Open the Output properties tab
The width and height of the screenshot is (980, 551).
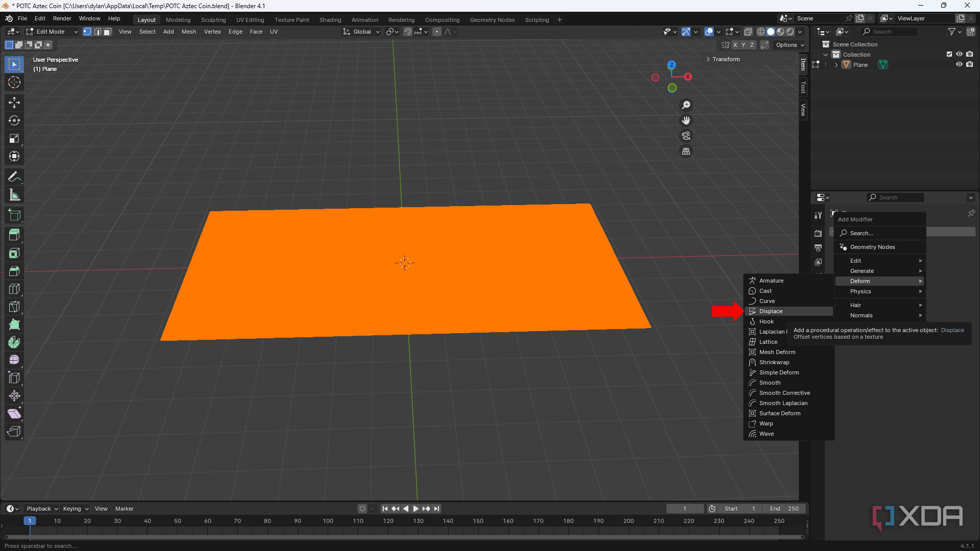click(x=818, y=248)
